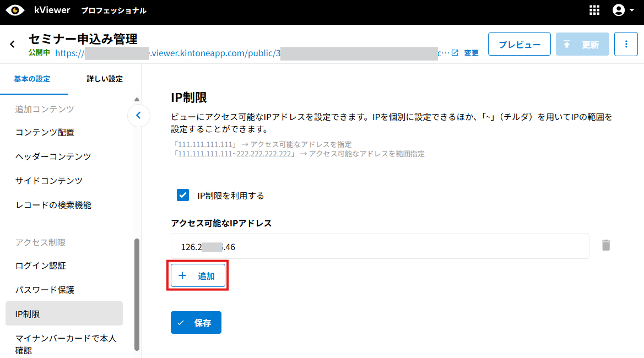Click the IP address input field
The width and height of the screenshot is (644, 358).
(380, 247)
